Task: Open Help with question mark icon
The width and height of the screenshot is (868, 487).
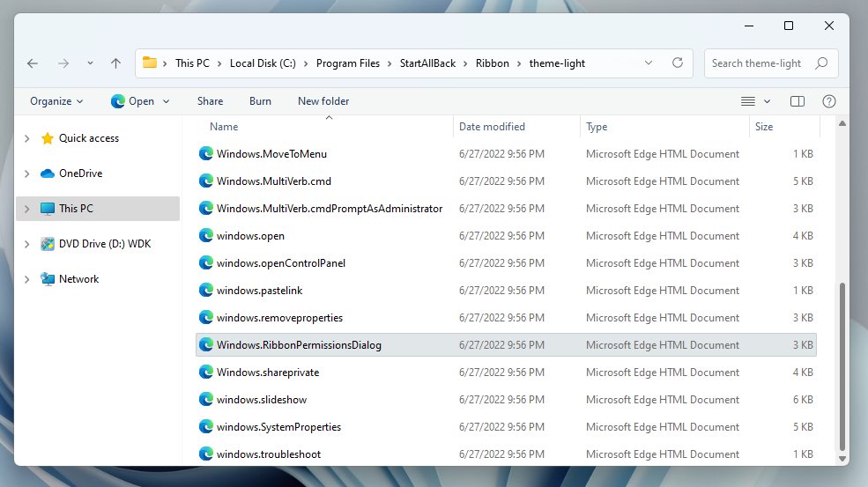Action: (828, 101)
